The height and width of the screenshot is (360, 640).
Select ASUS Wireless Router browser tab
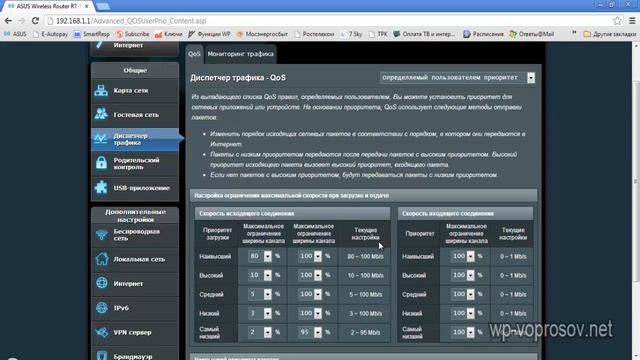[48, 6]
